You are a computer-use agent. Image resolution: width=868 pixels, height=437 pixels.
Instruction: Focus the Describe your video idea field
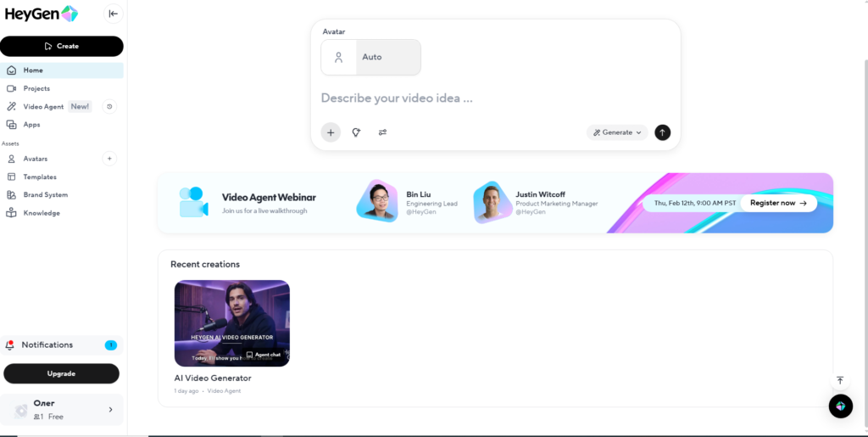[397, 98]
